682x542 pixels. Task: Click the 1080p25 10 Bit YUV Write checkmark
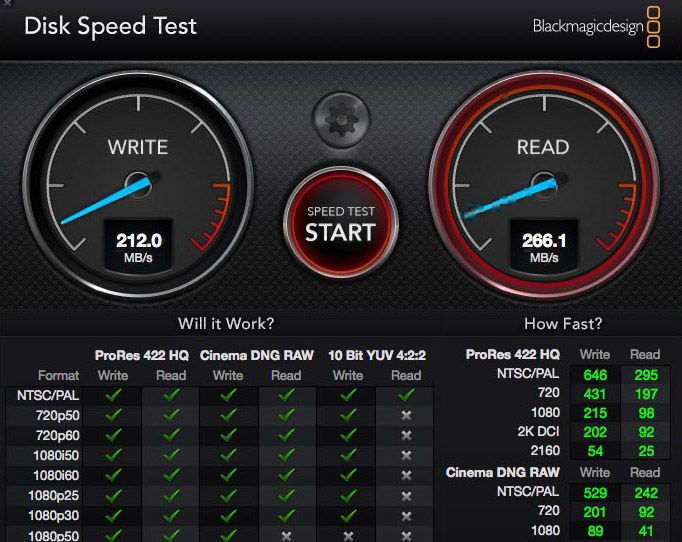click(x=348, y=495)
